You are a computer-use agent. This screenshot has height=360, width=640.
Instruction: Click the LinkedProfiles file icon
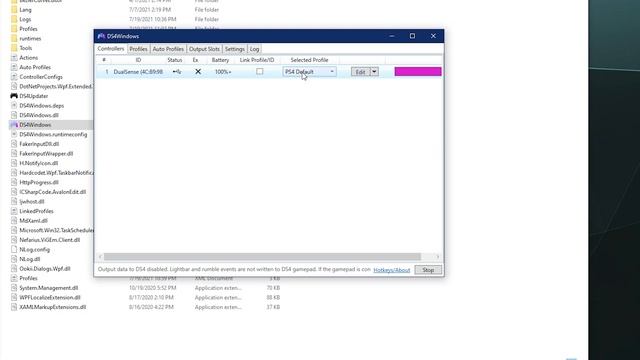tap(14, 211)
